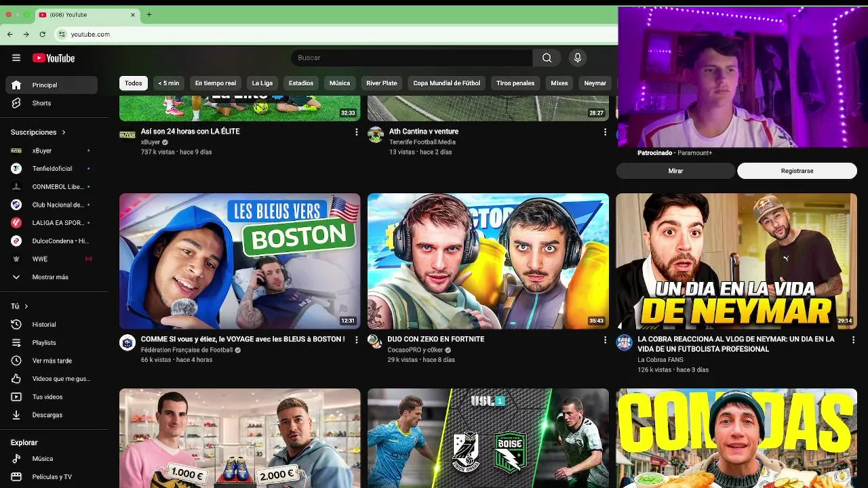Open Videos que me gustan
868x488 pixels.
52,379
